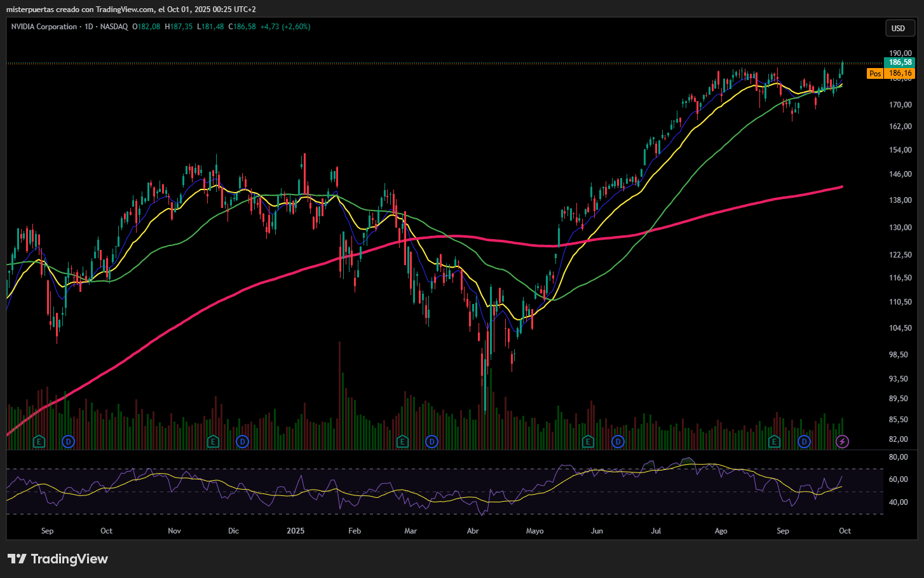Click the low value L181,48
The image size is (924, 578).
click(x=210, y=27)
